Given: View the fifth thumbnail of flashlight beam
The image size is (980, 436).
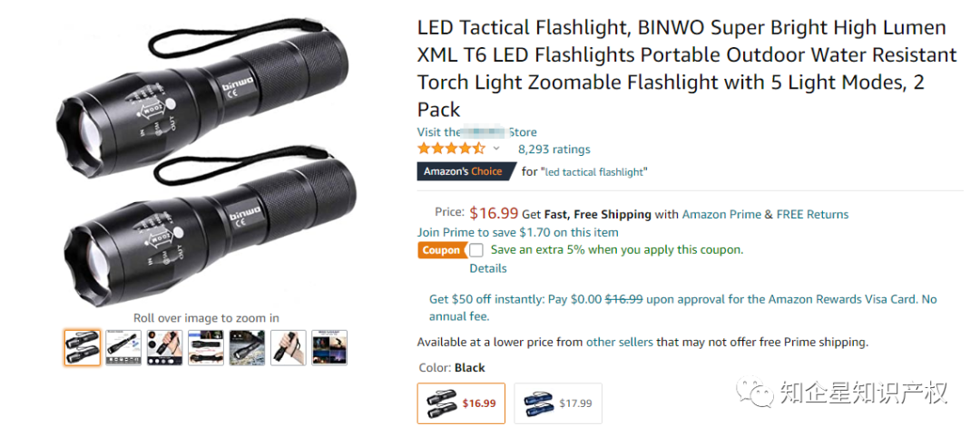Looking at the screenshot, I should [247, 347].
